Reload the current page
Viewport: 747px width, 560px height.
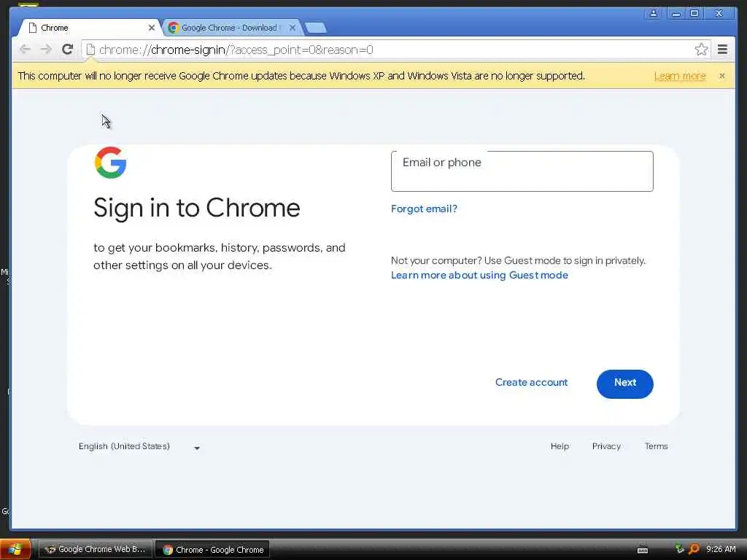click(68, 49)
